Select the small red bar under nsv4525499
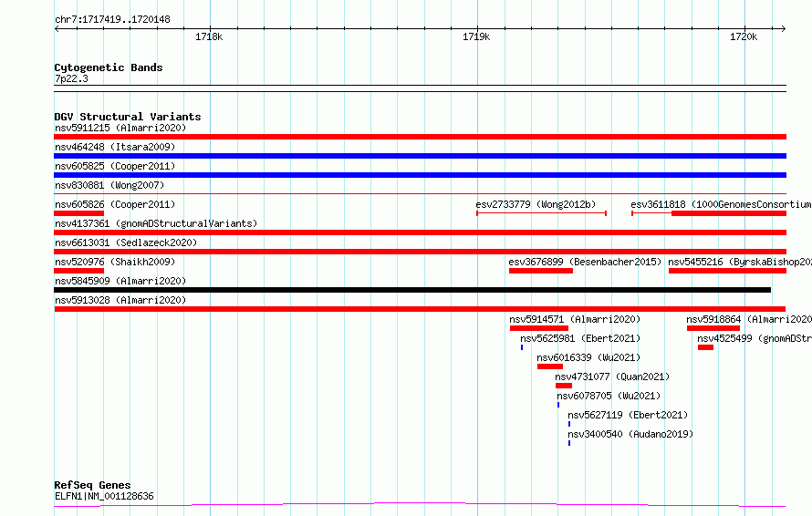 (705, 347)
